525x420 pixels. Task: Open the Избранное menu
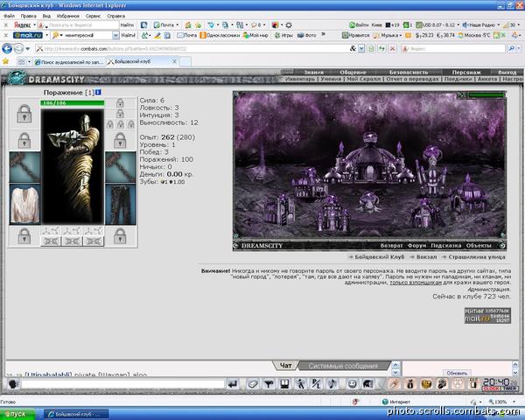[68, 16]
